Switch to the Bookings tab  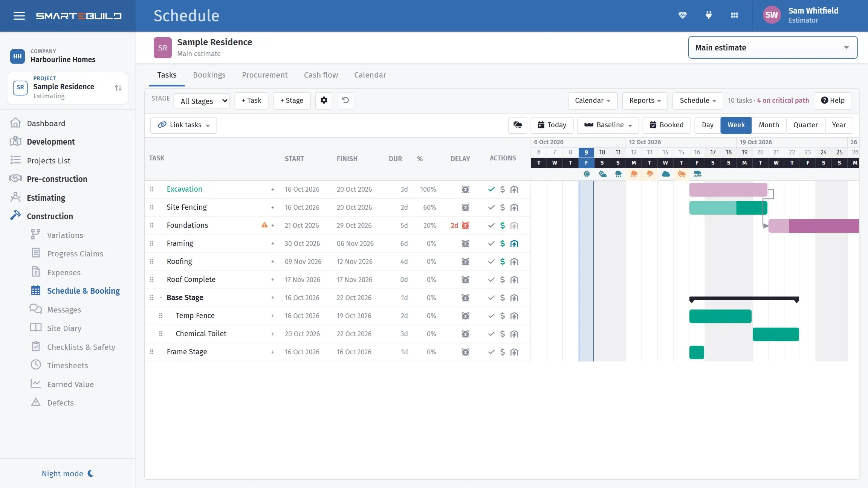[x=209, y=75]
